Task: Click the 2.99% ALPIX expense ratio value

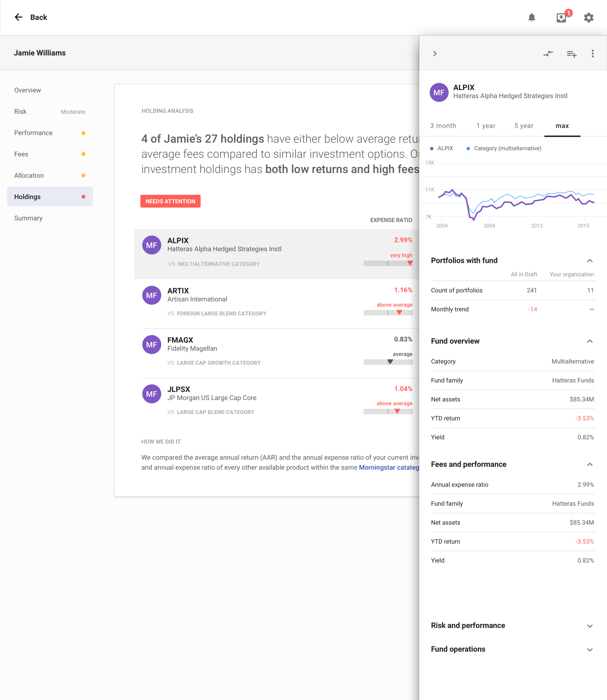Action: 403,240
